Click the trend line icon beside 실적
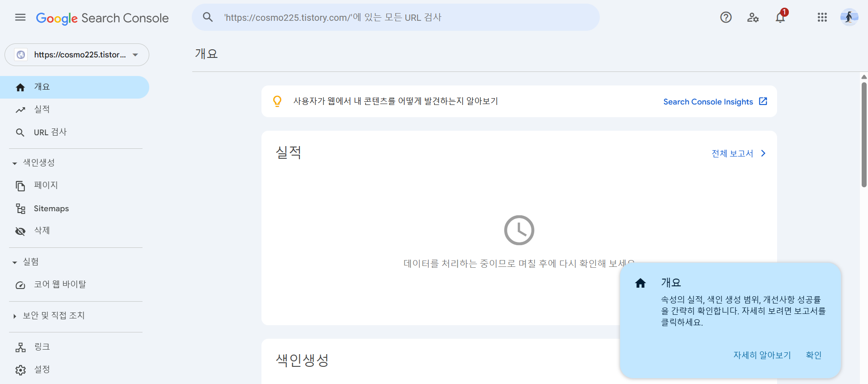The width and height of the screenshot is (868, 384). (20, 110)
